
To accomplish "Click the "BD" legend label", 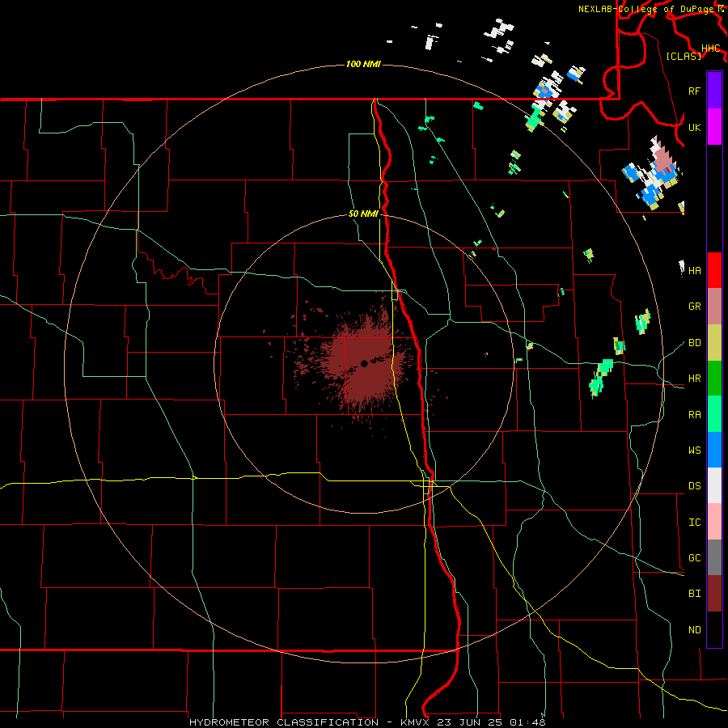I will pyautogui.click(x=694, y=343).
